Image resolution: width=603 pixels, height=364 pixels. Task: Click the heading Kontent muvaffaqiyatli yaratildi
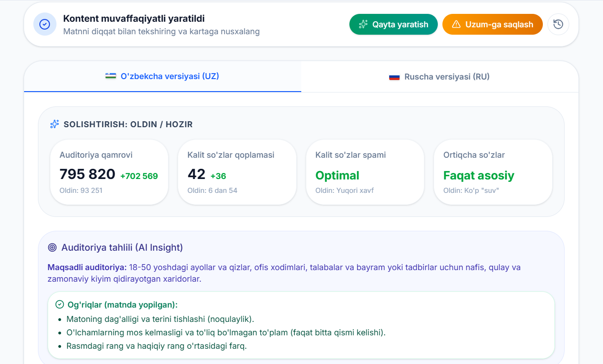pyautogui.click(x=134, y=19)
